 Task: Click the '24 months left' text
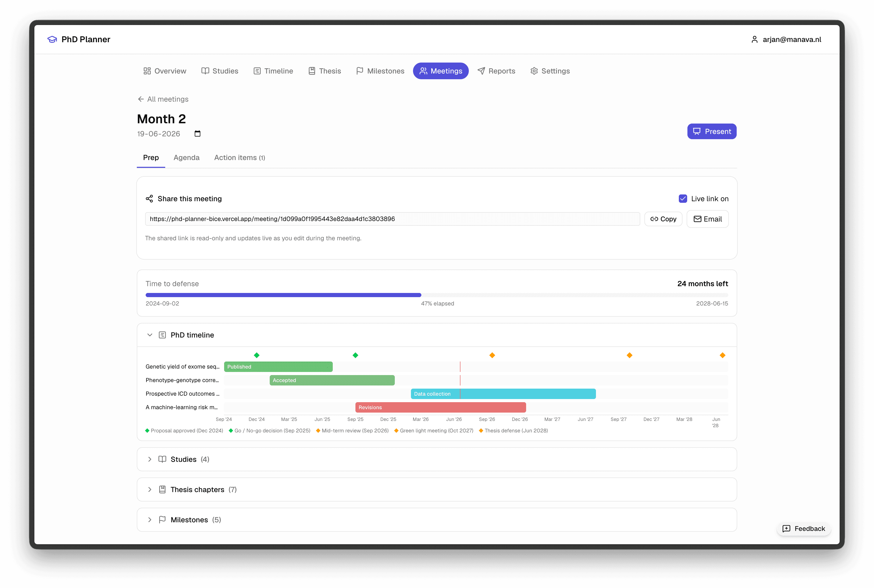coord(703,284)
